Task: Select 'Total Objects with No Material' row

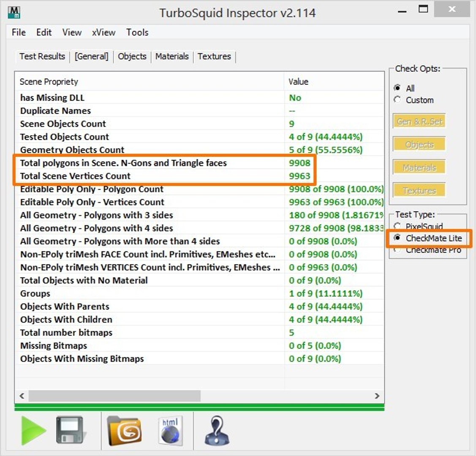Action: [x=199, y=280]
